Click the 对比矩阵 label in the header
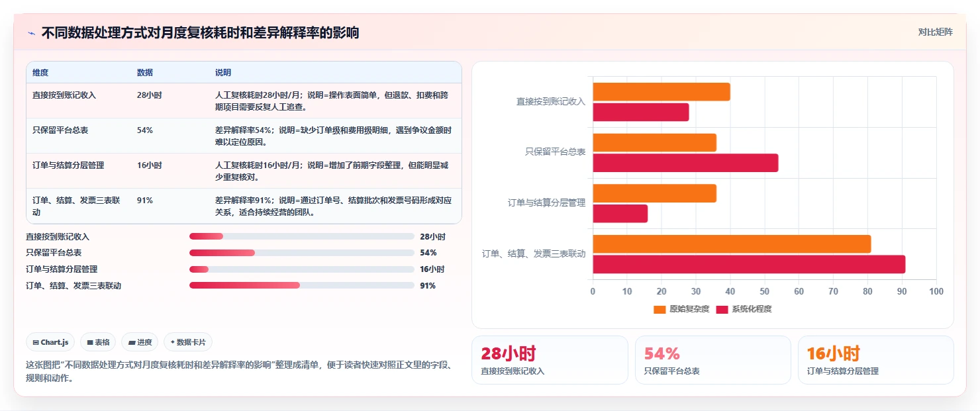980x411 pixels. [935, 32]
